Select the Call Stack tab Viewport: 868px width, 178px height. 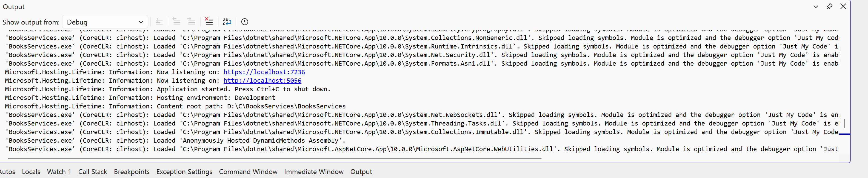pos(93,172)
